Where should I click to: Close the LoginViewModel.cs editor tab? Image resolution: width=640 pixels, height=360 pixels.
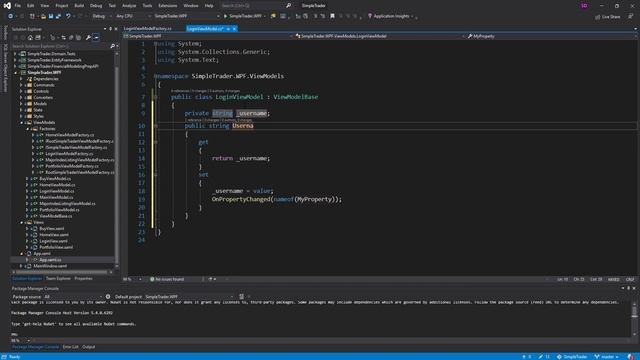pyautogui.click(x=234, y=29)
